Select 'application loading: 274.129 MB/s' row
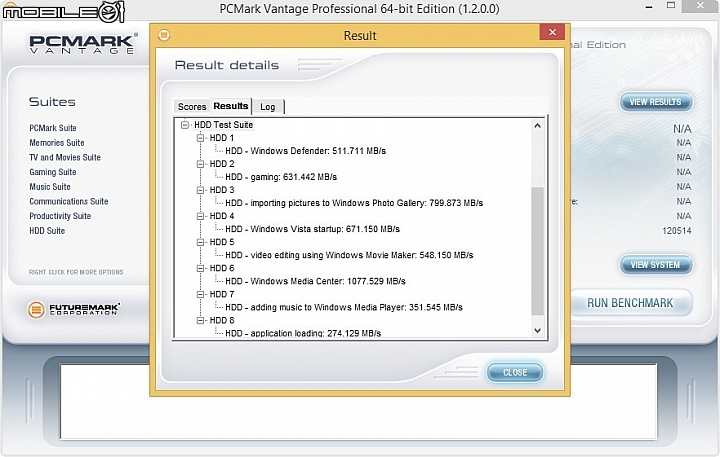720x457 pixels. point(303,333)
